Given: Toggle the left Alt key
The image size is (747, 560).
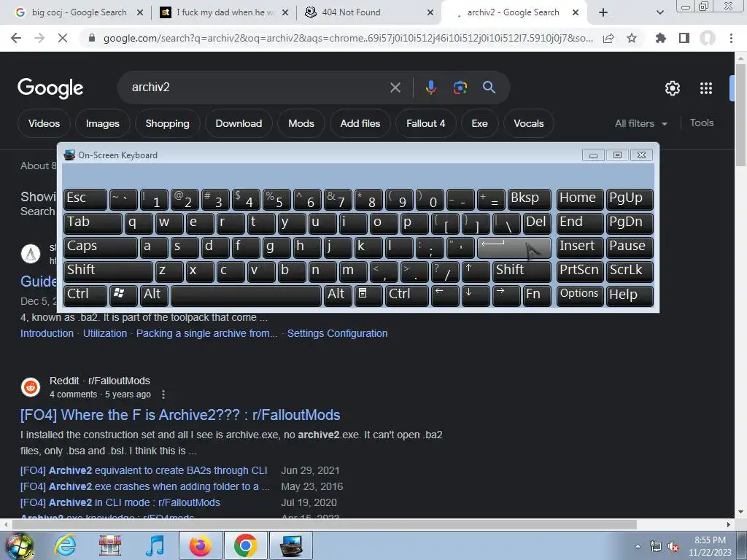Looking at the screenshot, I should [153, 295].
